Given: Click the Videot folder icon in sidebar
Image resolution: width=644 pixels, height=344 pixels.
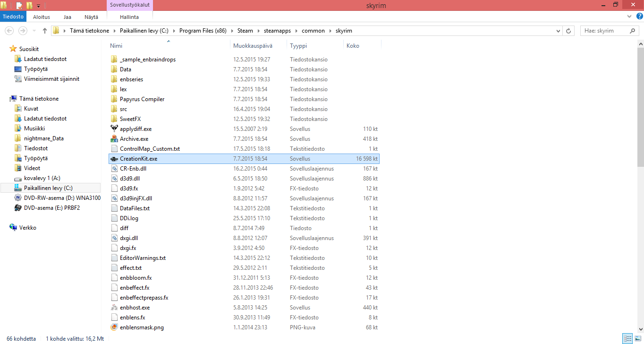Looking at the screenshot, I should pyautogui.click(x=18, y=168).
